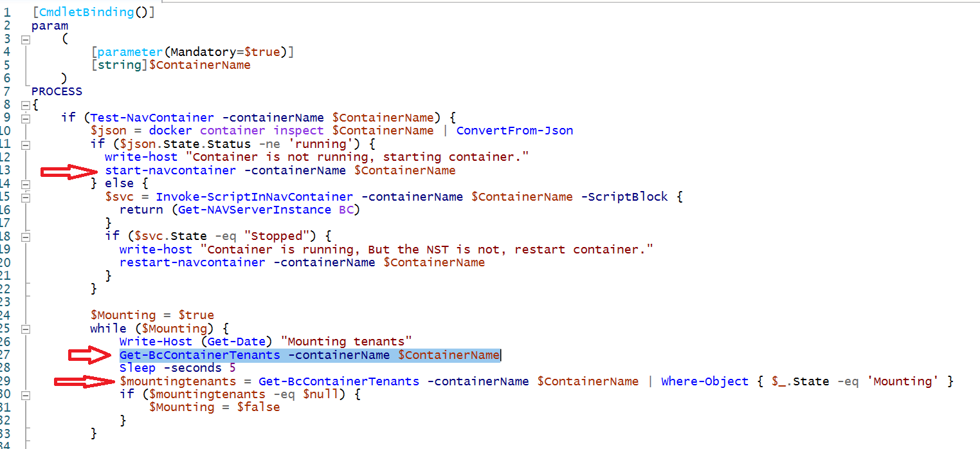This screenshot has height=449, width=980.
Task: Collapse the Invoke-ScriptInNavContainer script block fold
Action: pos(25,197)
